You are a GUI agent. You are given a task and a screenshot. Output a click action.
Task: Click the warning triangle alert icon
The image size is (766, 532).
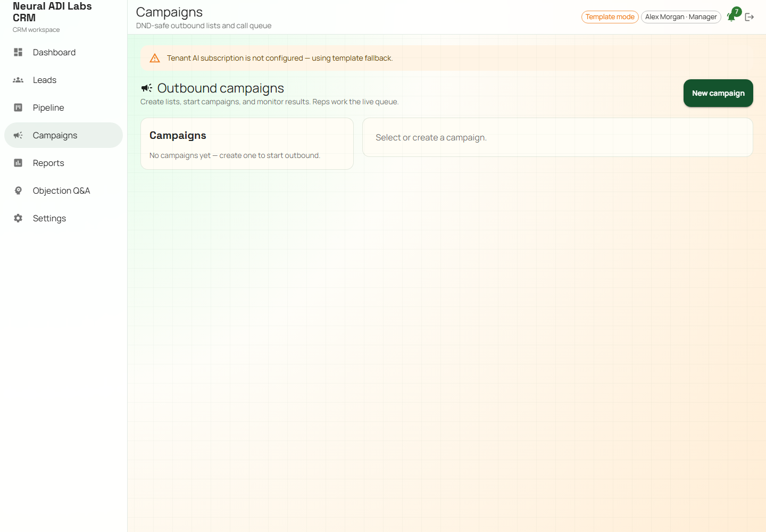(x=155, y=58)
